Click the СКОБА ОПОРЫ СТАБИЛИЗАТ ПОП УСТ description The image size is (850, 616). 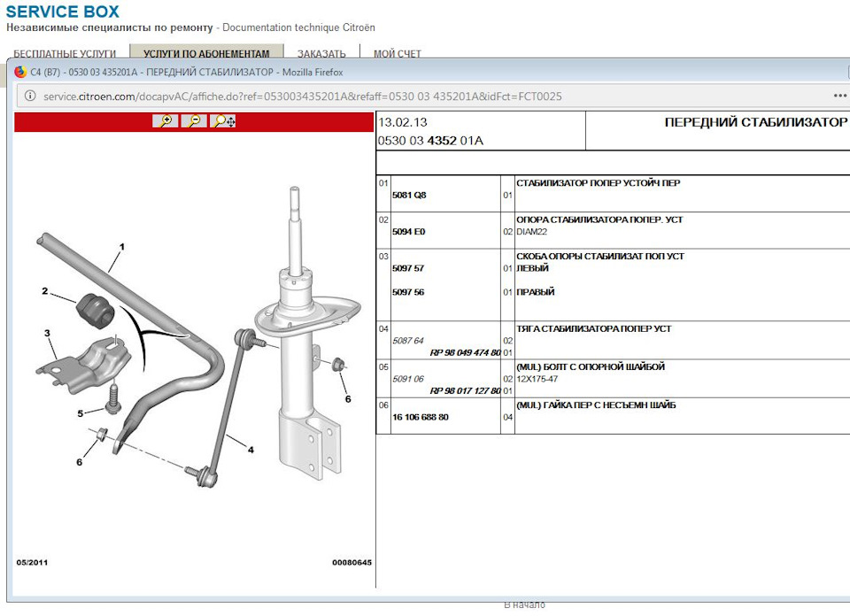pos(600,256)
